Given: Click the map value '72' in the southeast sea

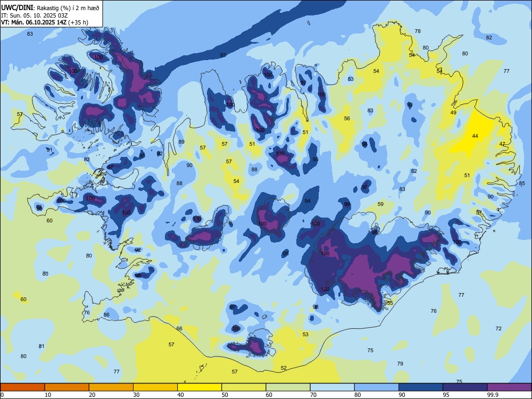Looking at the screenshot, I should [x=498, y=329].
